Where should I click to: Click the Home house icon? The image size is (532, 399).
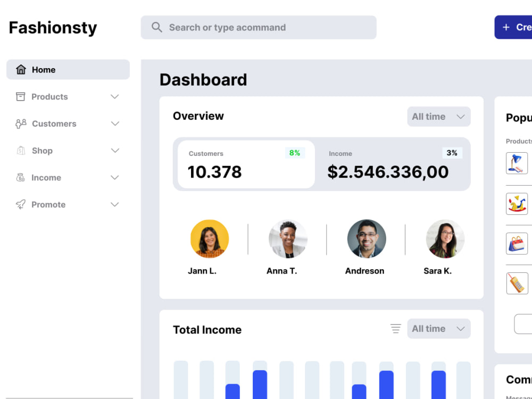21,70
